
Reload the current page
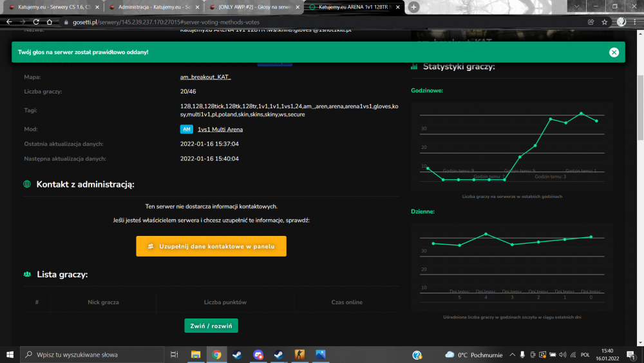point(36,22)
